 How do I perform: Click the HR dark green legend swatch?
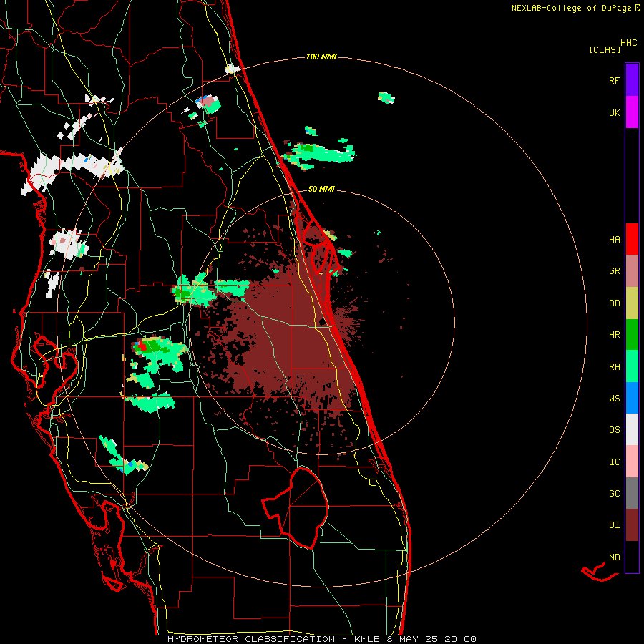pyautogui.click(x=632, y=335)
